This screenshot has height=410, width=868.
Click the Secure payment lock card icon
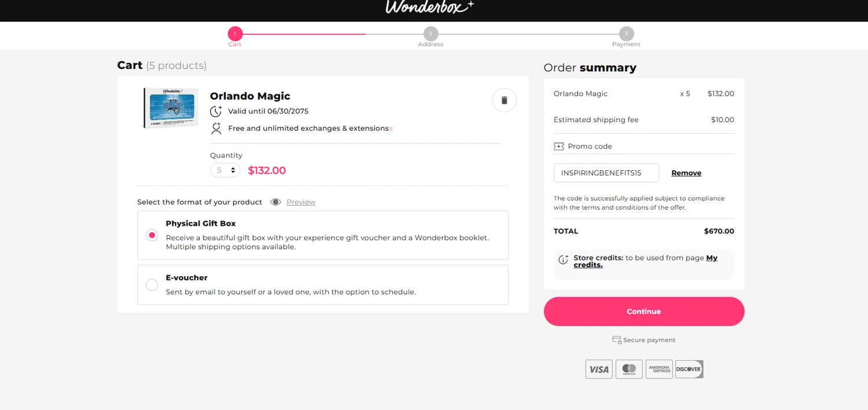[617, 340]
